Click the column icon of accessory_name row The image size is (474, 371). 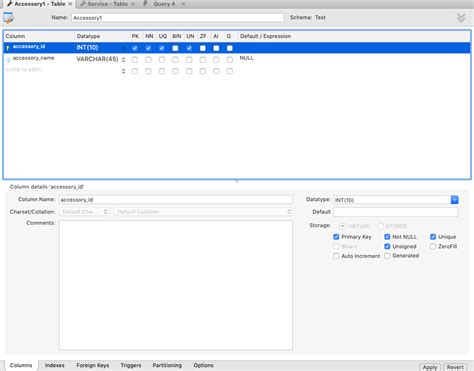(8, 60)
